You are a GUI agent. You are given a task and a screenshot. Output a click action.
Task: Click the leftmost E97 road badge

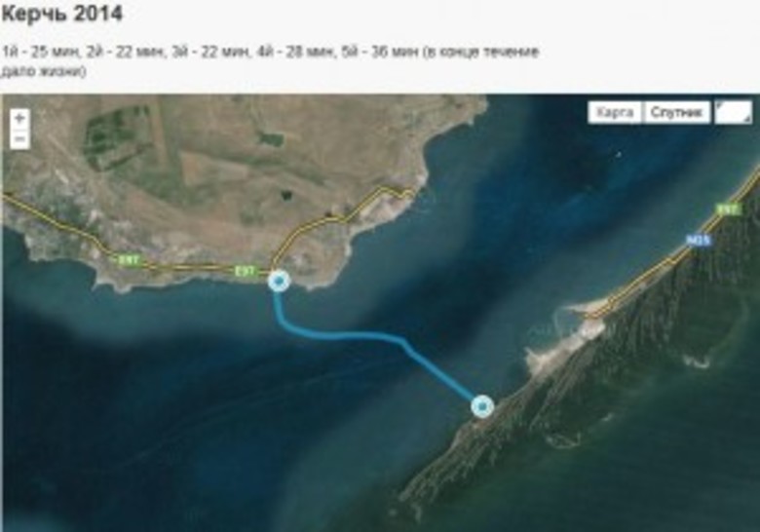(128, 260)
